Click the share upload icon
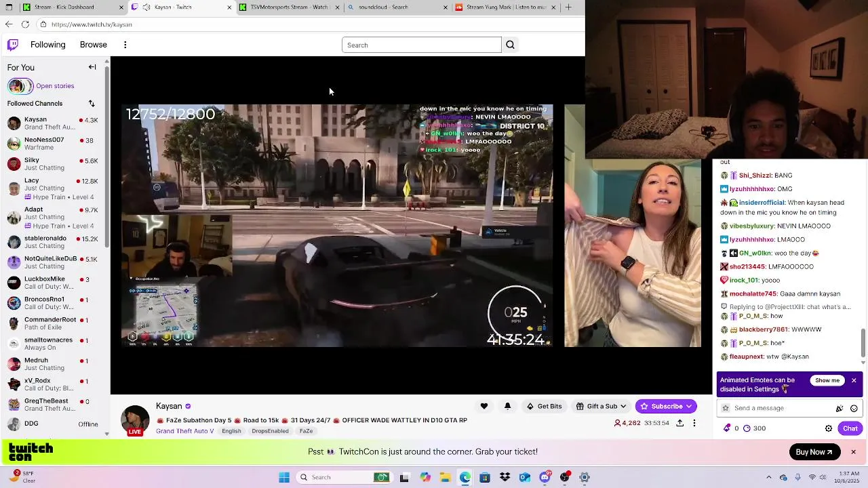Image resolution: width=868 pixels, height=488 pixels. pos(679,423)
